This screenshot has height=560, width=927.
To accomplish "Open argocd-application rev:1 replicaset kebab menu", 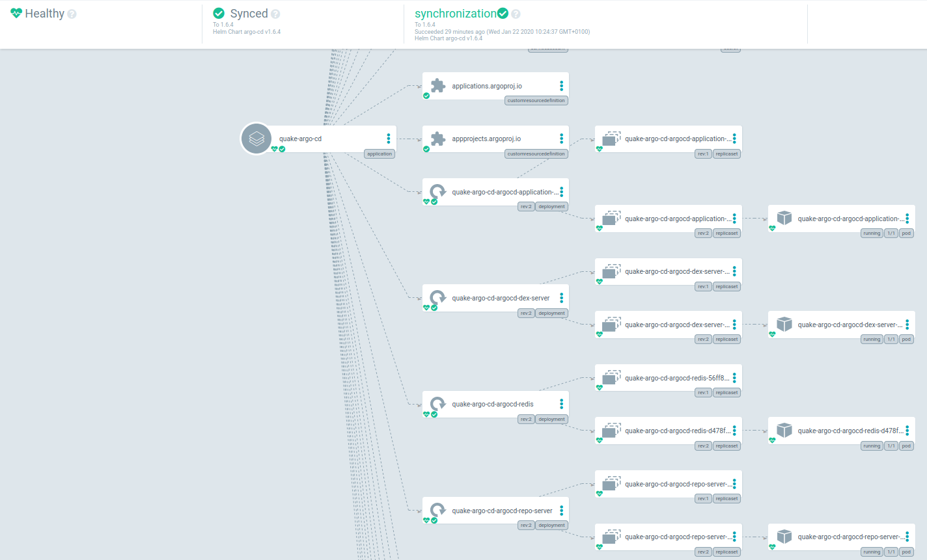I will tap(734, 139).
